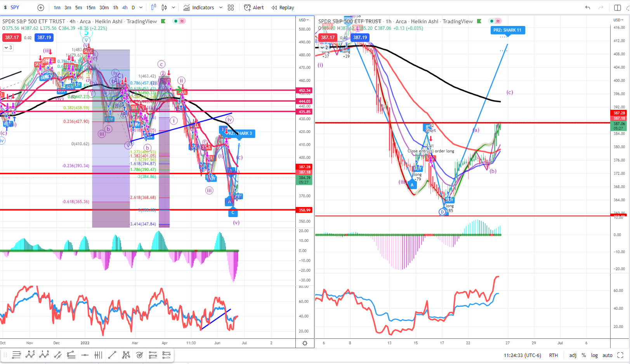
Task: Select the Fib retracement drawing tool
Action: (x=16, y=355)
